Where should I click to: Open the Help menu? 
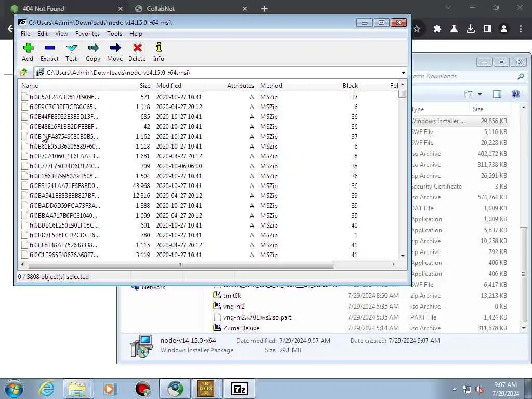(136, 34)
